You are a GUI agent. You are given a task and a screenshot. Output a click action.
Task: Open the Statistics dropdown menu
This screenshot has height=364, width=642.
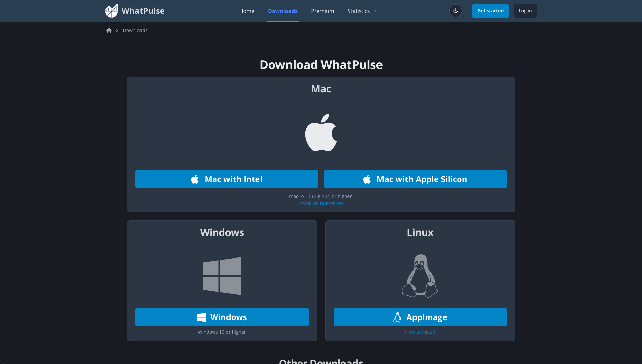click(x=358, y=11)
